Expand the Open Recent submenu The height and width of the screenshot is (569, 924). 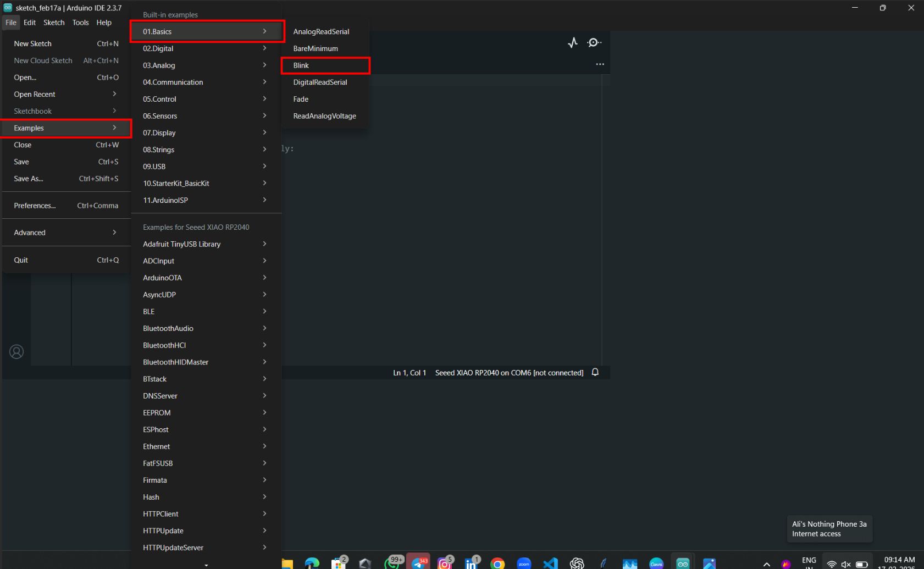click(x=66, y=95)
